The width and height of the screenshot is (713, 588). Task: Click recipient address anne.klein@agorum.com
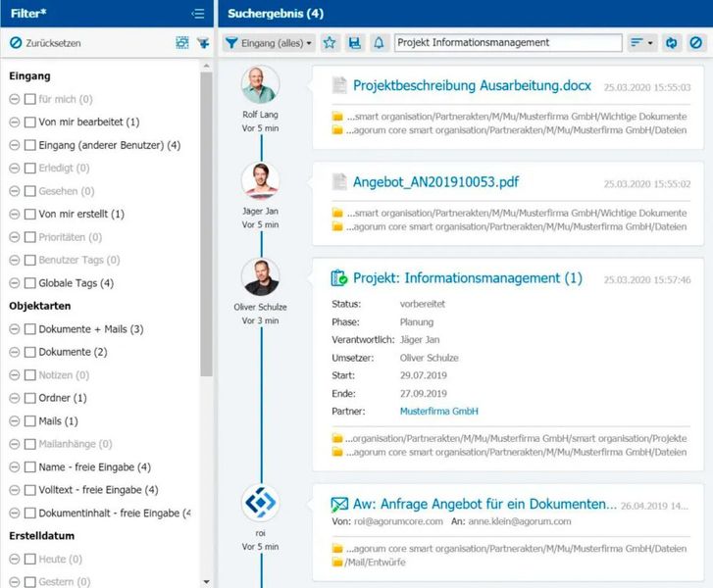[x=520, y=521]
